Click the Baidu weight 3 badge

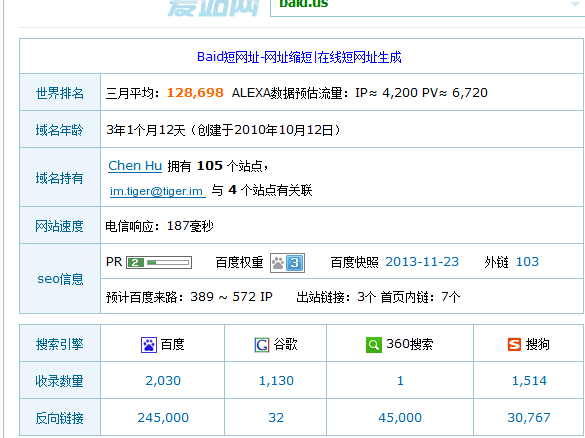pyautogui.click(x=287, y=263)
